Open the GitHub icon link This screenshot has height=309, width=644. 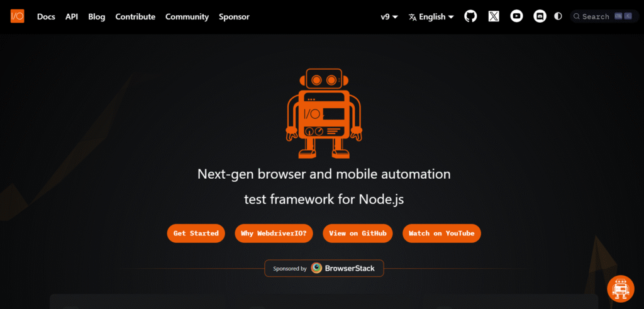click(x=470, y=16)
